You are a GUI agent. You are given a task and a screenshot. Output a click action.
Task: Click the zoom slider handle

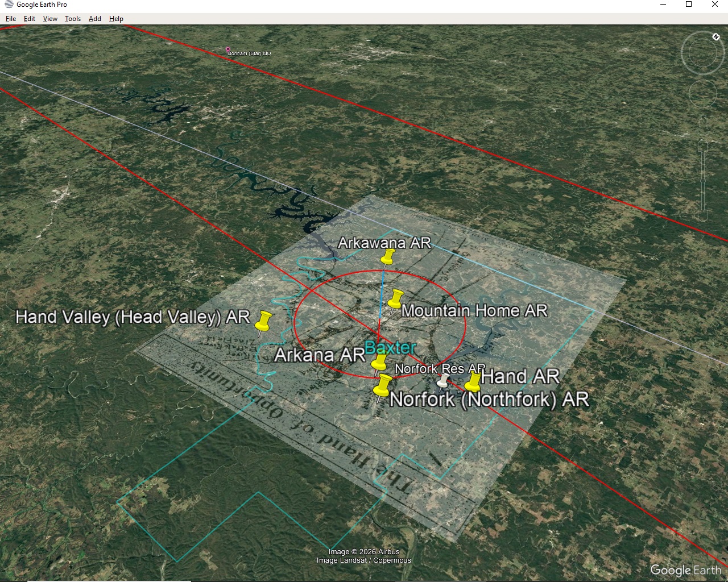point(703,181)
